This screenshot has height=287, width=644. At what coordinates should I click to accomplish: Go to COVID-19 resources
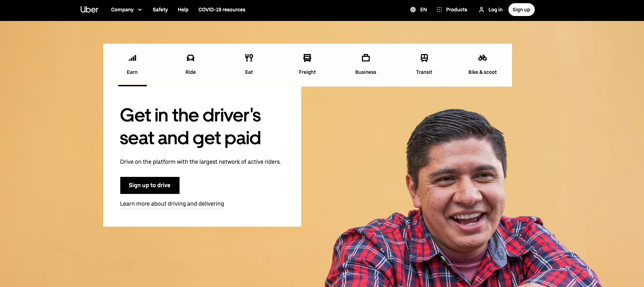pyautogui.click(x=222, y=10)
